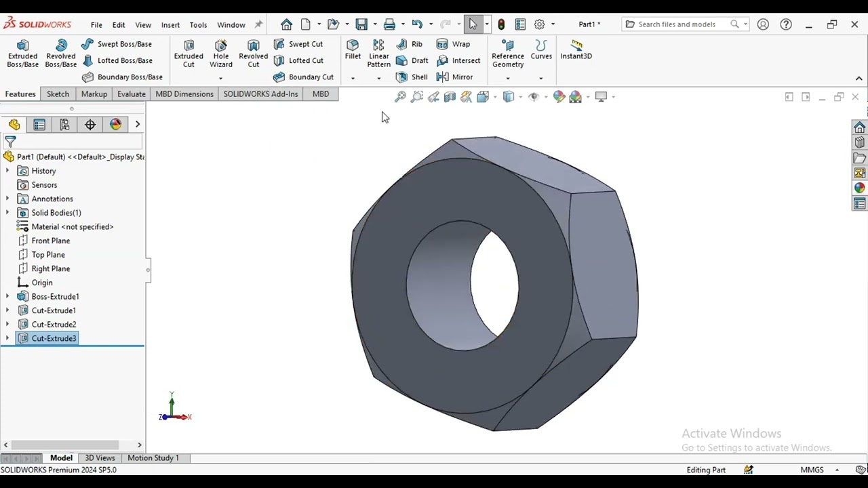Select the Intersect tool
This screenshot has height=488, width=868.
[458, 60]
